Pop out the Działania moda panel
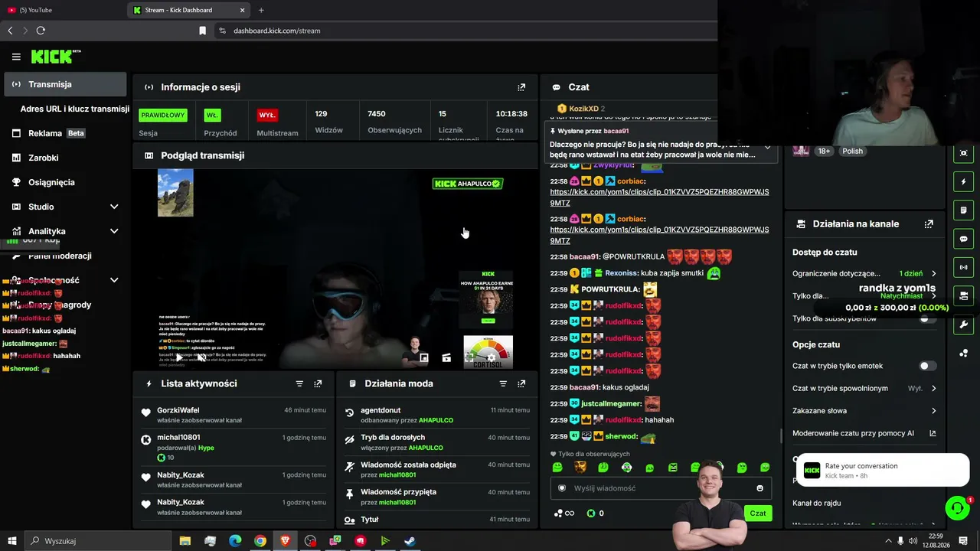This screenshot has height=551, width=980. pos(521,384)
